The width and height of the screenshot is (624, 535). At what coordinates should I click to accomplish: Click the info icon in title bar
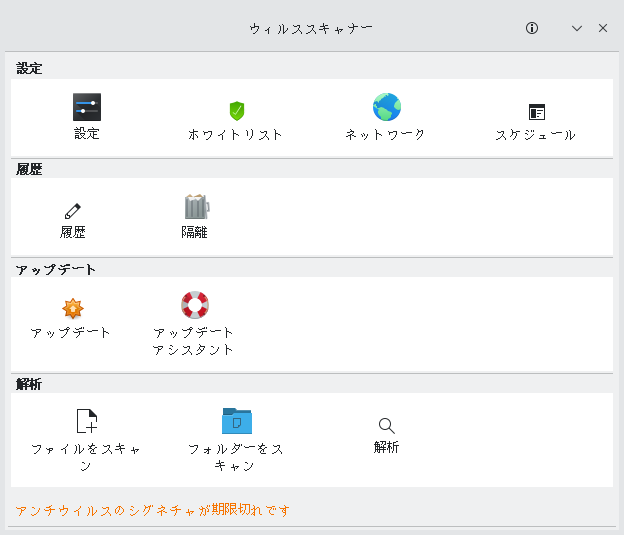click(532, 28)
